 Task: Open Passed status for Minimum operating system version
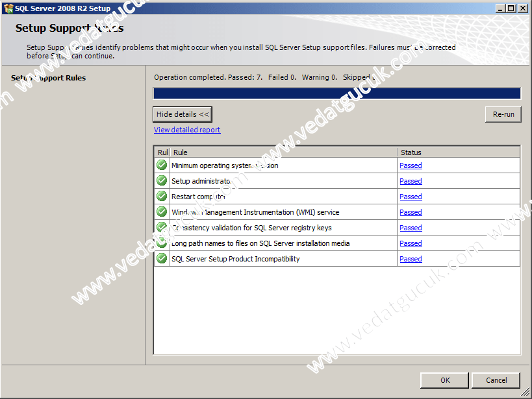[411, 165]
